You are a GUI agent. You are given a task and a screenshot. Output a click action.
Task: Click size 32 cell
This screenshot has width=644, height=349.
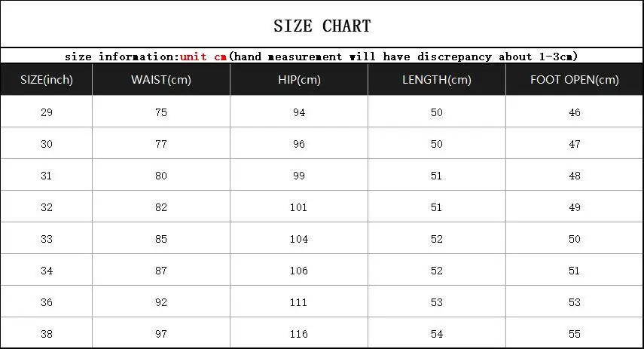tap(47, 207)
